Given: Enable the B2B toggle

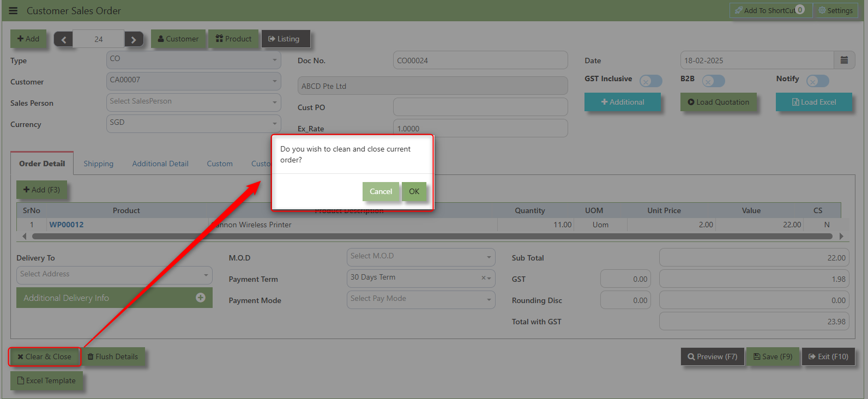Looking at the screenshot, I should coord(713,81).
